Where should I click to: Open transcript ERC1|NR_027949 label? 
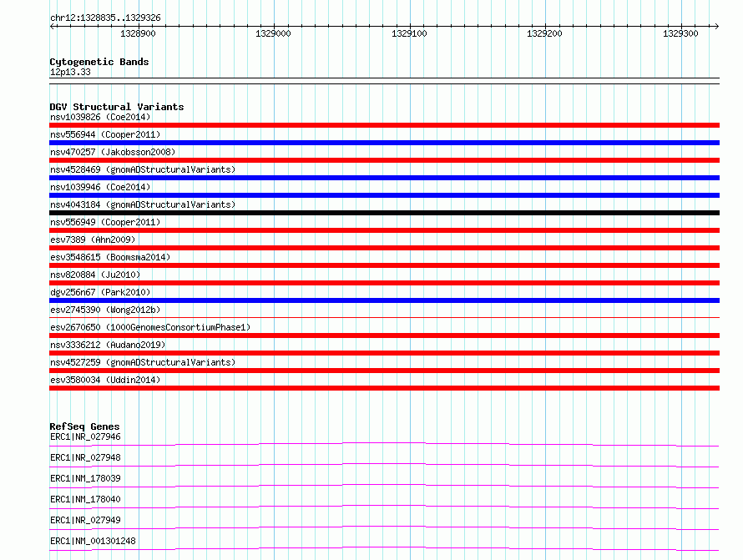click(85, 520)
